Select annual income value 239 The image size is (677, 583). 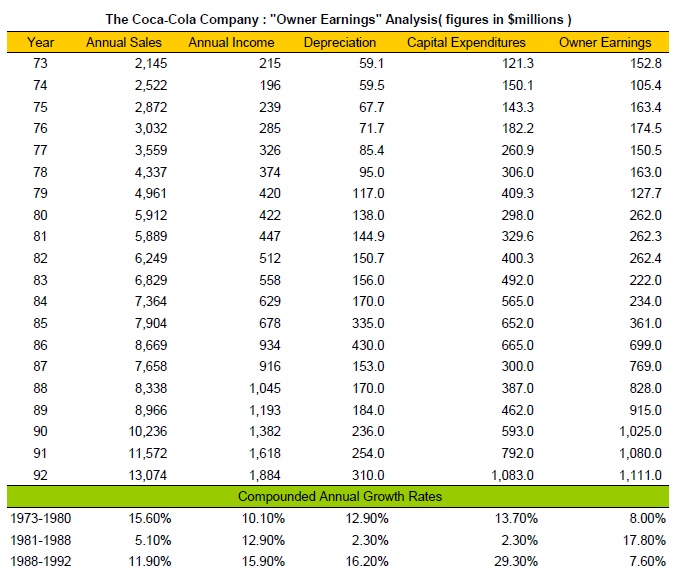[270, 107]
